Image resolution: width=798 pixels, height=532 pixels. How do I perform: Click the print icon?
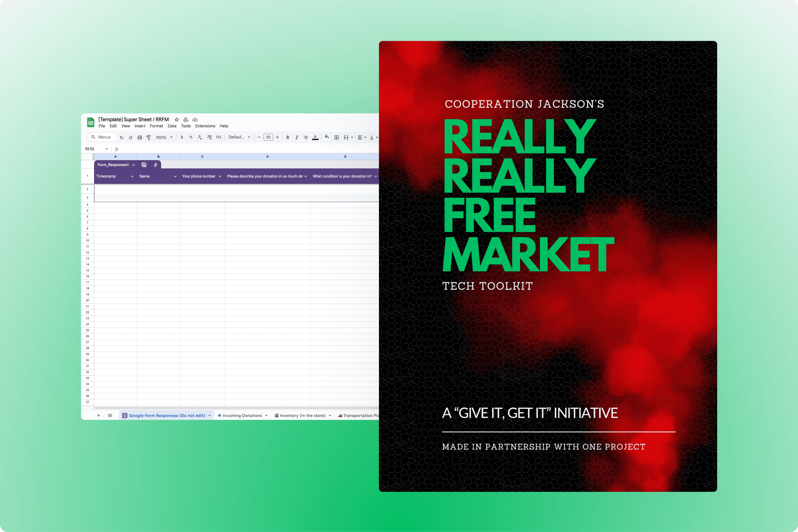[x=140, y=137]
